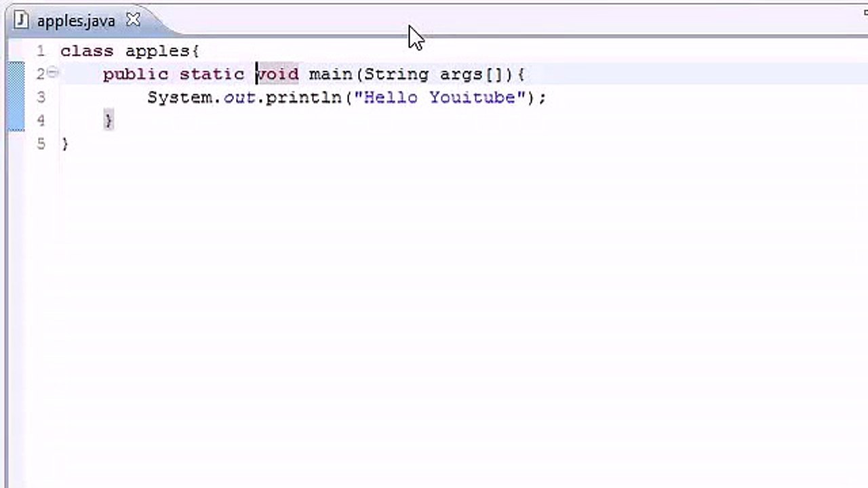Close the apples.java tab
868x488 pixels.
(x=133, y=20)
